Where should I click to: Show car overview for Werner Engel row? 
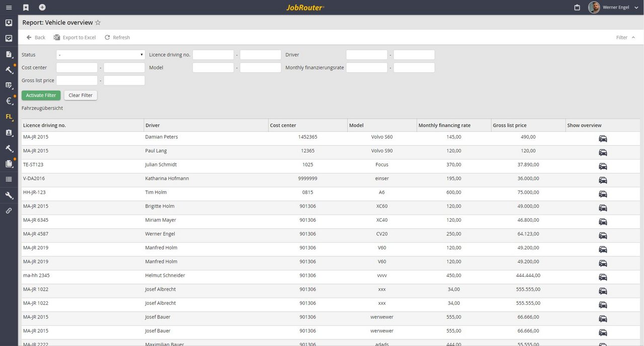pyautogui.click(x=603, y=236)
